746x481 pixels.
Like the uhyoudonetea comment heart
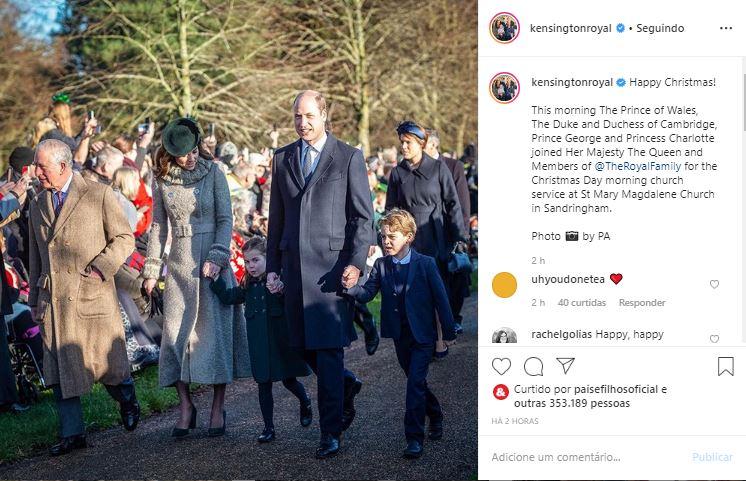pyautogui.click(x=714, y=284)
